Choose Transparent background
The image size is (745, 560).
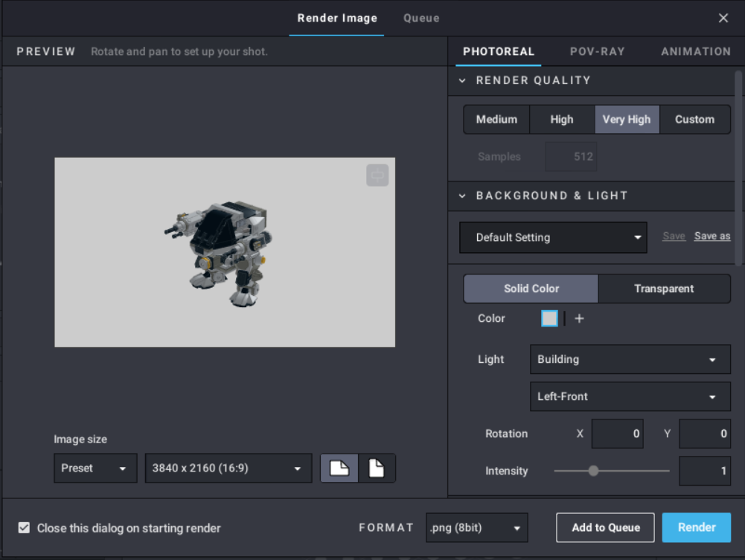click(x=664, y=289)
